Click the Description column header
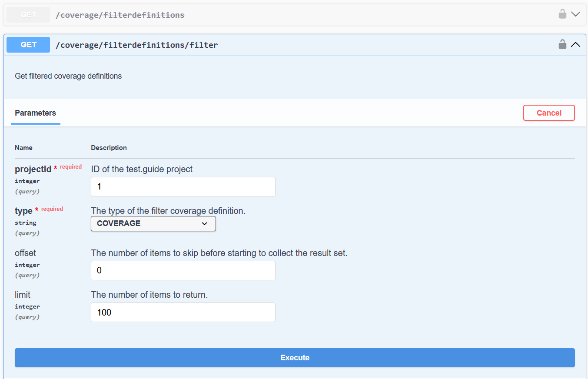 pyautogui.click(x=109, y=147)
